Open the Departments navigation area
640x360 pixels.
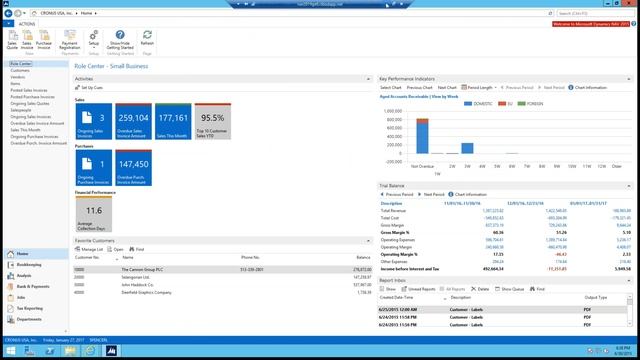tap(36, 319)
